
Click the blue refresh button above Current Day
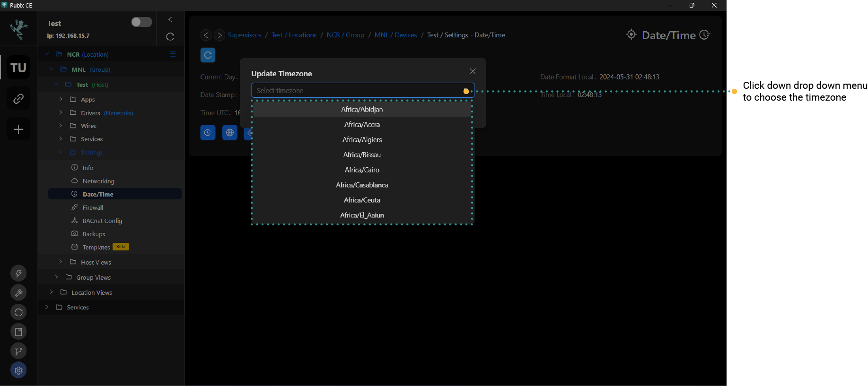(x=208, y=55)
